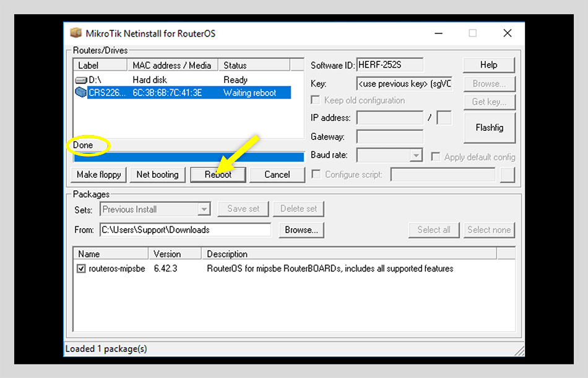
Task: Click the Select none packages button
Action: pos(489,230)
